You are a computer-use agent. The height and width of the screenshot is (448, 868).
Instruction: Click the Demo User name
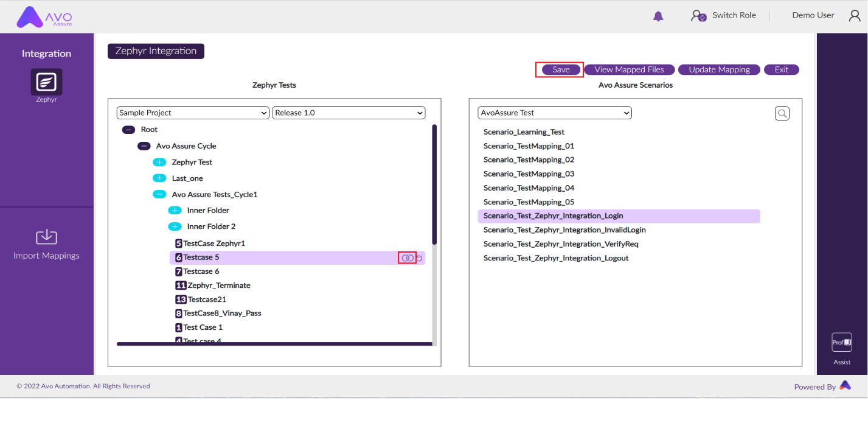[x=813, y=15]
